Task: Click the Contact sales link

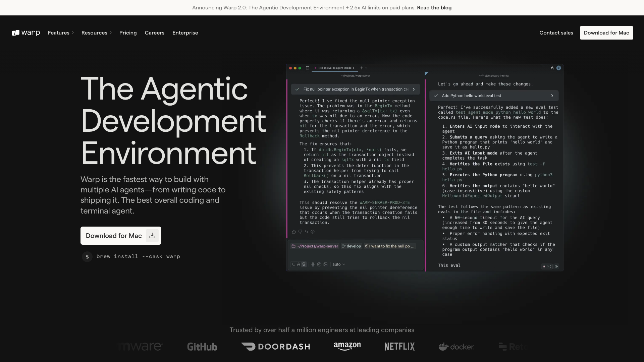Action: (x=556, y=33)
